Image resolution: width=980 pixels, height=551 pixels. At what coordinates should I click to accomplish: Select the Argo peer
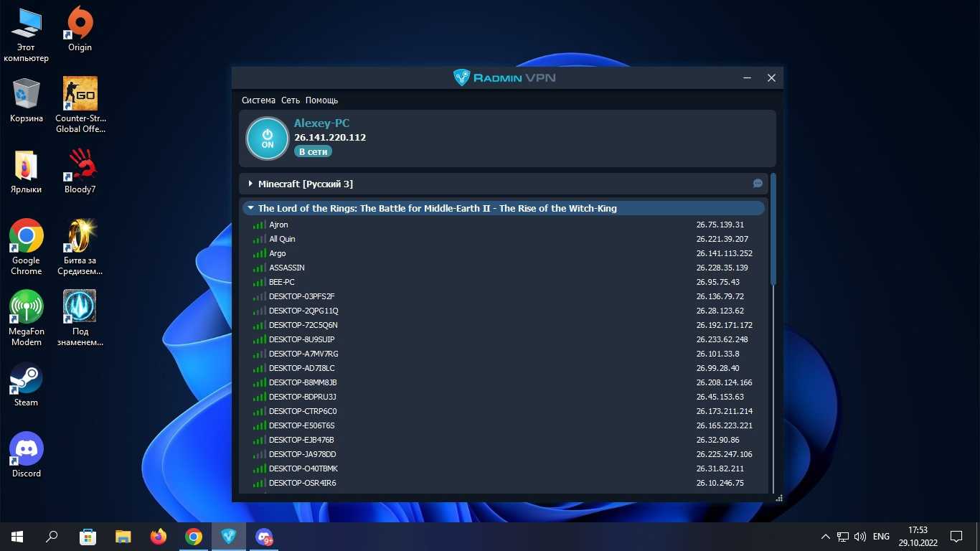point(503,253)
